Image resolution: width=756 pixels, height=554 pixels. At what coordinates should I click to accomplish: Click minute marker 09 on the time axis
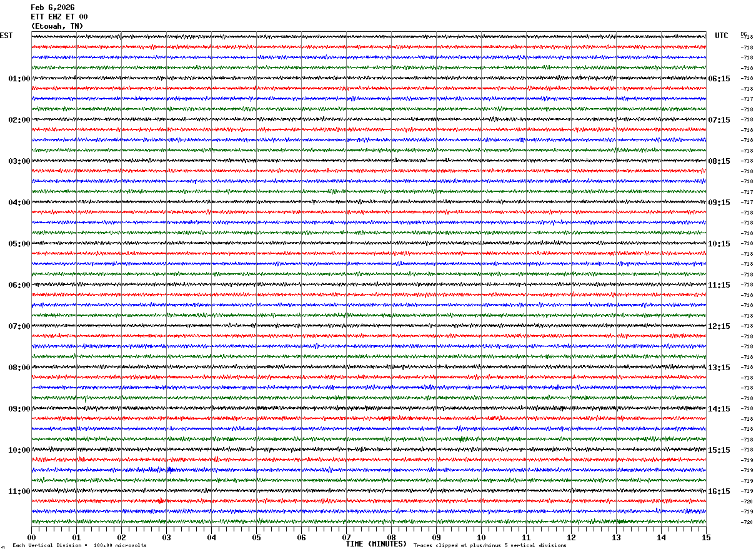436,537
